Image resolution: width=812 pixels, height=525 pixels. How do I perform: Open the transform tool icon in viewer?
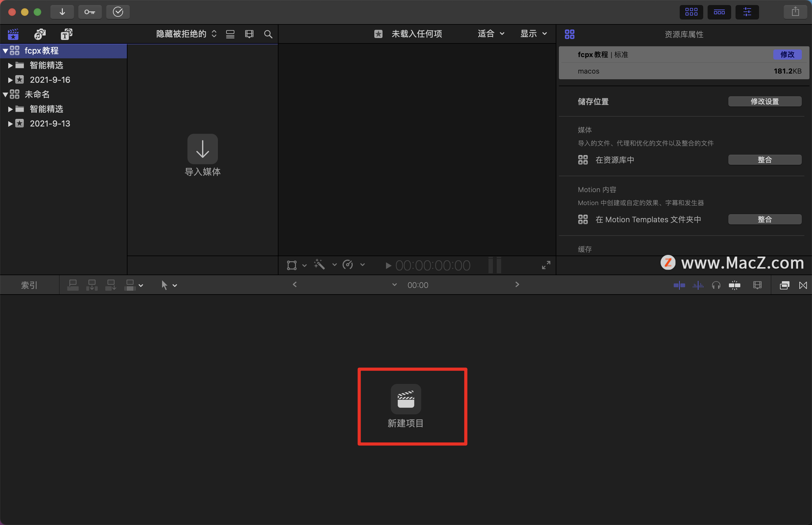[292, 265]
